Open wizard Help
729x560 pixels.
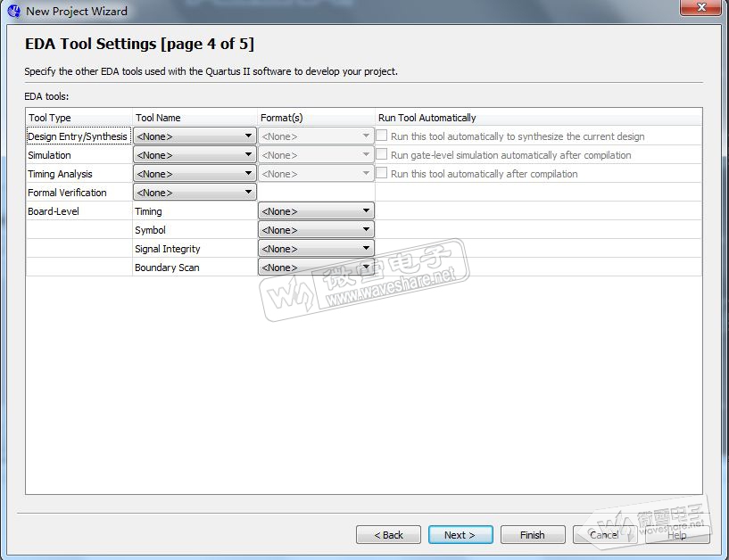(x=677, y=535)
